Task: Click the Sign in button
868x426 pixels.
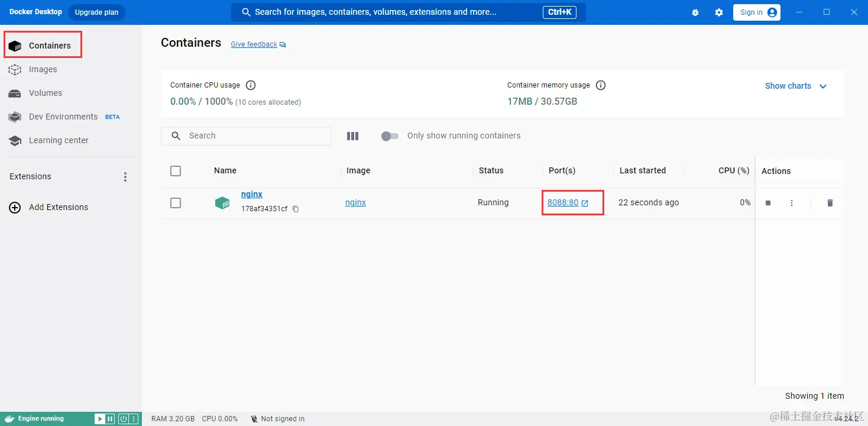Action: tap(756, 12)
